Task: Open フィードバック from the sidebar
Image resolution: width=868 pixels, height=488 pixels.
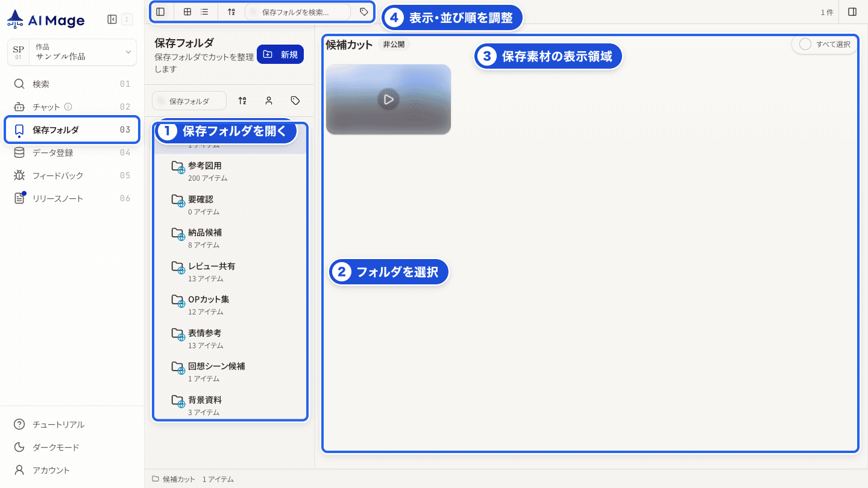Action: click(x=72, y=175)
